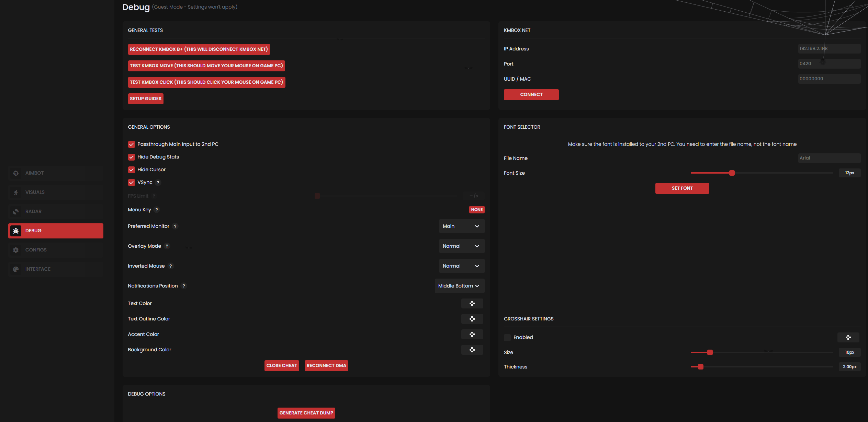Open the Preferred Monitor dropdown

(x=461, y=226)
